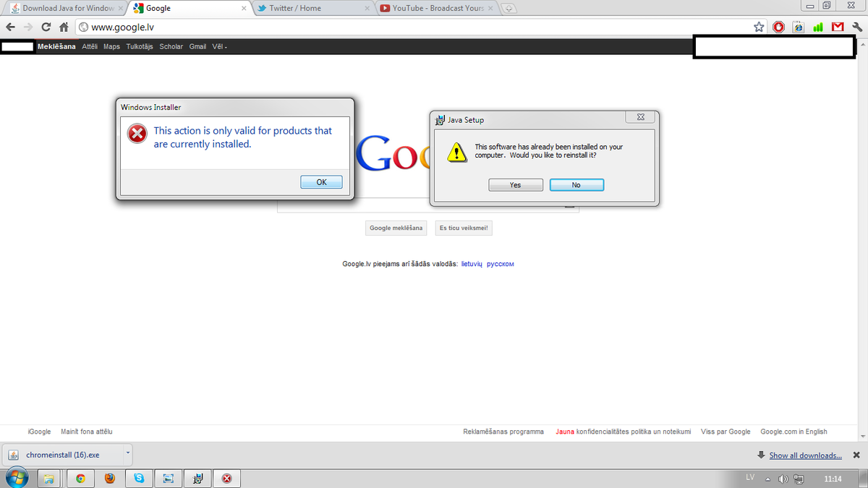The height and width of the screenshot is (488, 868).
Task: Click the Google search input field
Action: pos(427,205)
